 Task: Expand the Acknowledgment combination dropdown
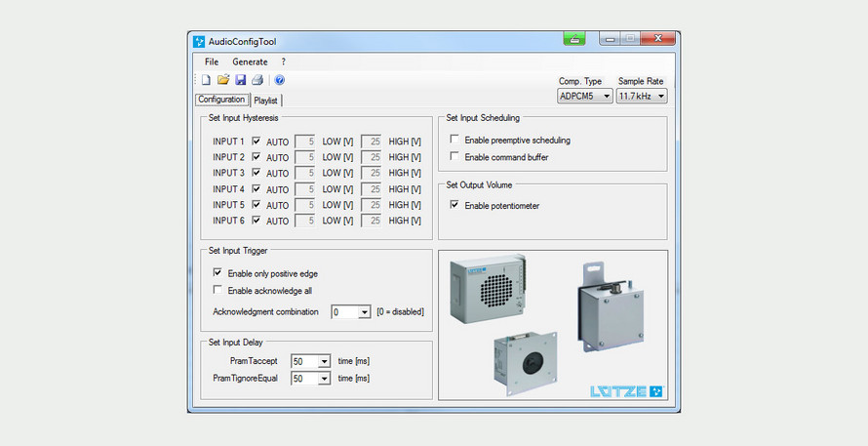click(x=351, y=312)
